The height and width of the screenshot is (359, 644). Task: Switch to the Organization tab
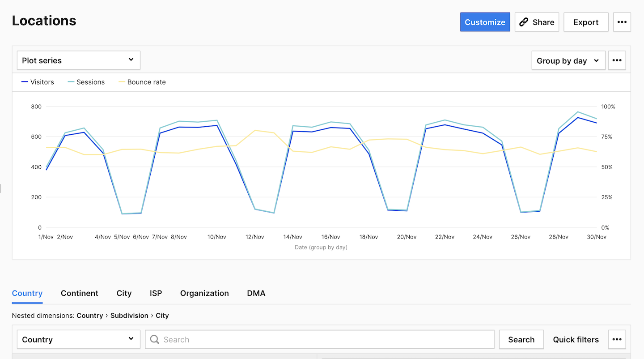tap(204, 293)
